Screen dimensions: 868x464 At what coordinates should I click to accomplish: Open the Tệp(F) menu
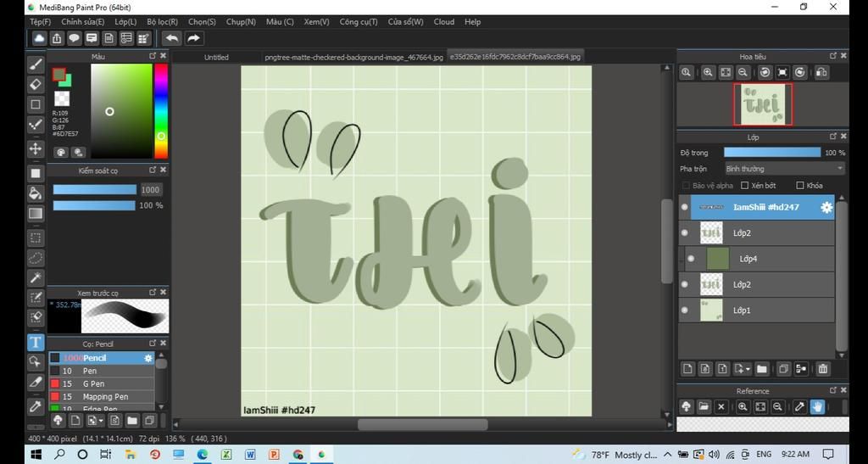point(41,21)
